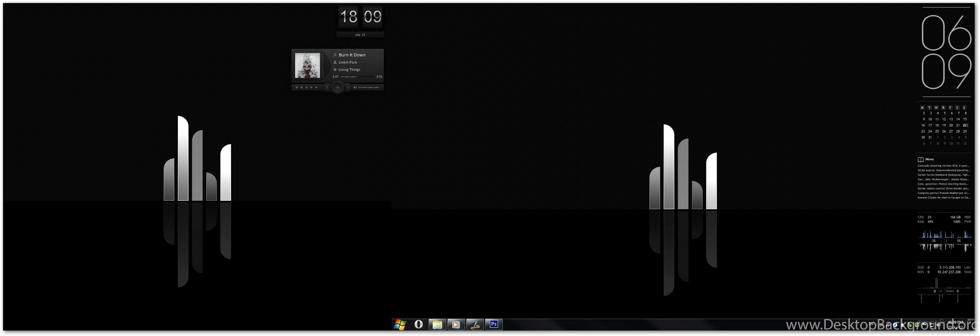Switch to Photoshop from taskbar
The image size is (980, 336).
tap(494, 324)
